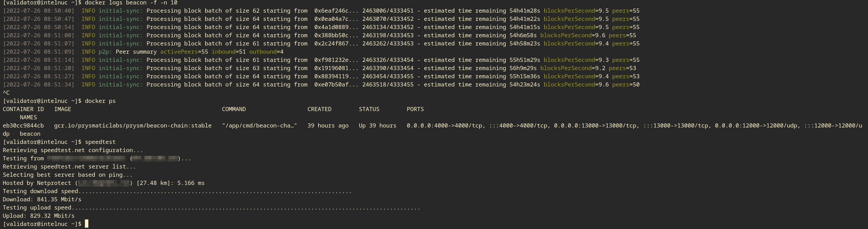Click 'Up 39 hours' status value

(378, 126)
